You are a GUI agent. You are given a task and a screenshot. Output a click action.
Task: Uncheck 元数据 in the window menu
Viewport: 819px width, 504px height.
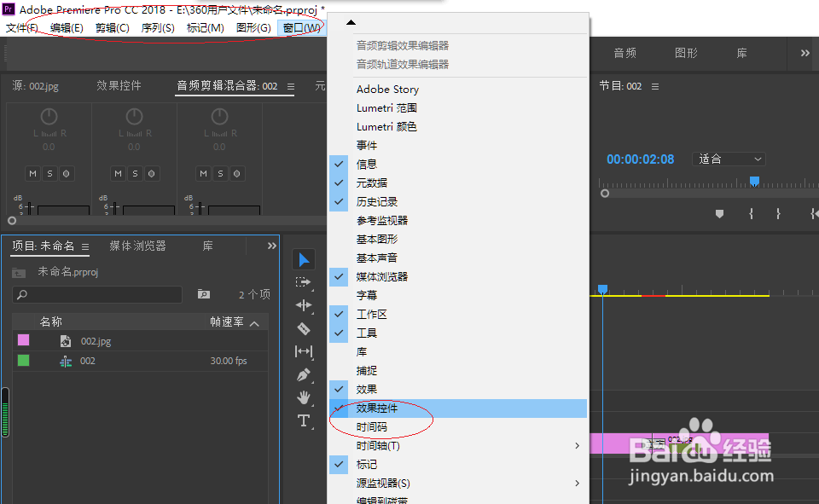point(458,182)
